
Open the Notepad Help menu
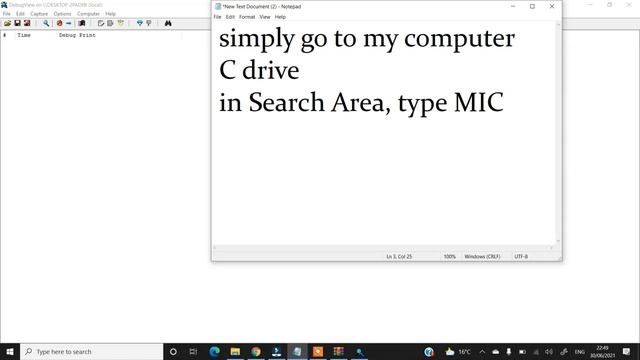coord(280,17)
